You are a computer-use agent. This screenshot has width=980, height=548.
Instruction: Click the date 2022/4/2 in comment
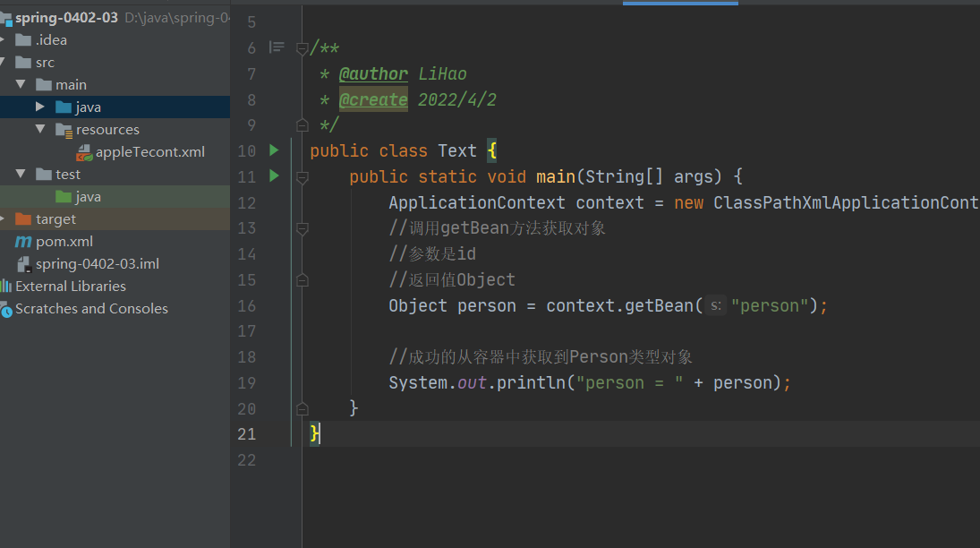456,99
